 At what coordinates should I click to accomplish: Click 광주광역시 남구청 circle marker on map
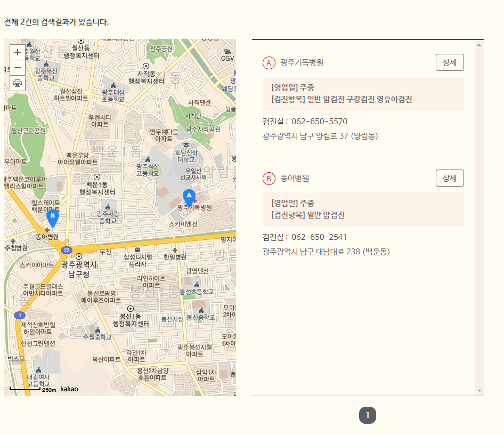(x=79, y=256)
